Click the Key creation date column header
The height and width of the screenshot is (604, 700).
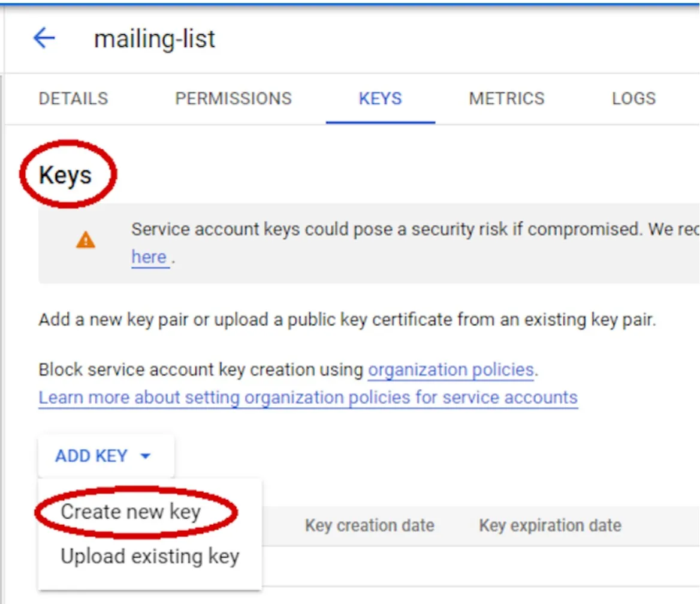click(x=370, y=525)
